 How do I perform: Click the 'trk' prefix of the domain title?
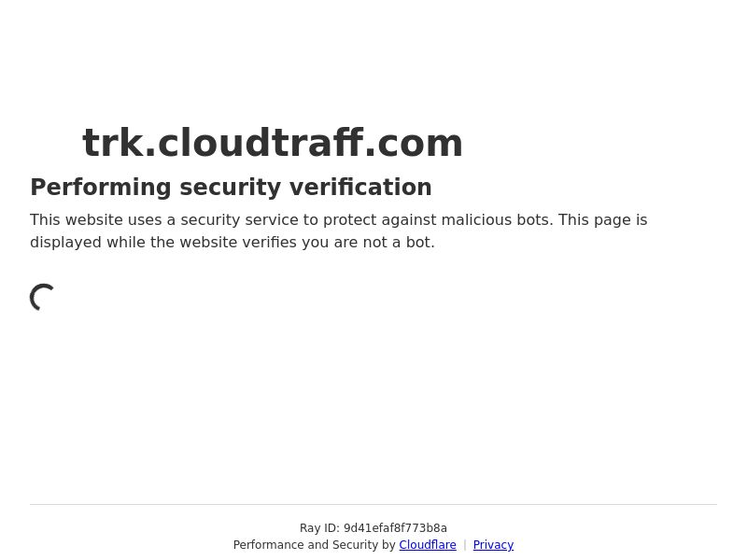pos(113,143)
